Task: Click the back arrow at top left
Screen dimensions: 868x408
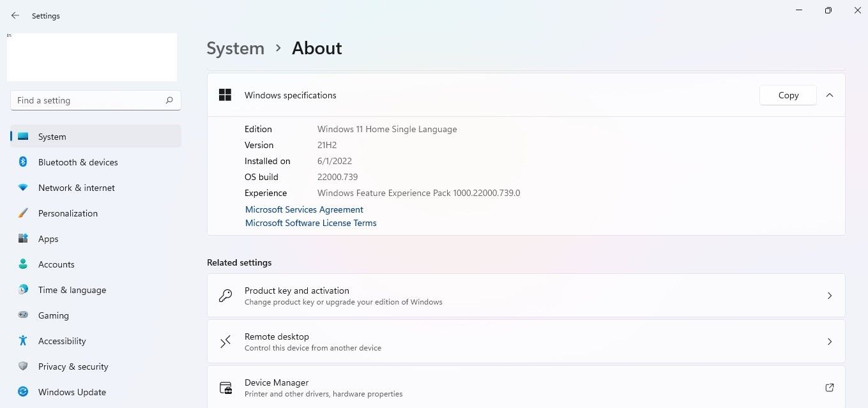Action: click(15, 15)
